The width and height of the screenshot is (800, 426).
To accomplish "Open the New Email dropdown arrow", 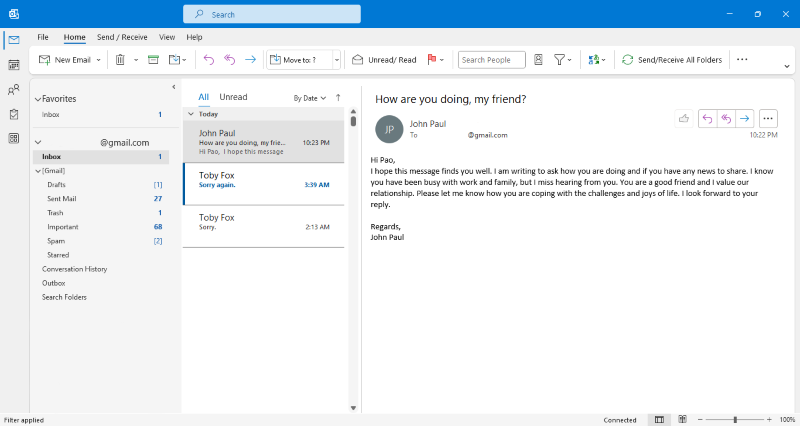I will (x=98, y=60).
